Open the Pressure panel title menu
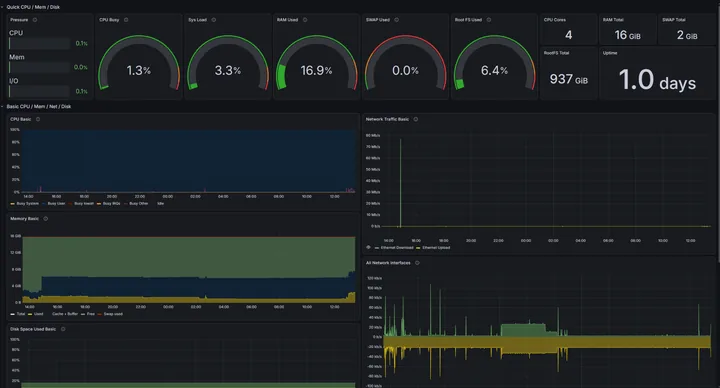 tap(19, 20)
